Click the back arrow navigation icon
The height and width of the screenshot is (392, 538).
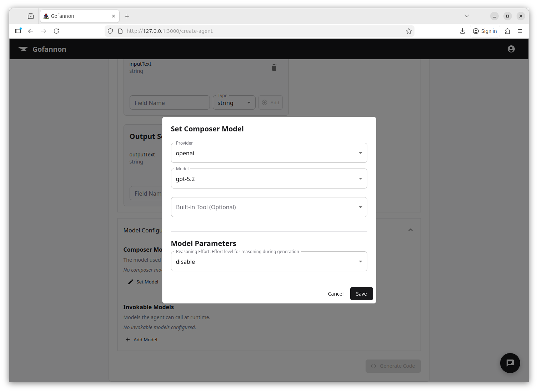(31, 31)
